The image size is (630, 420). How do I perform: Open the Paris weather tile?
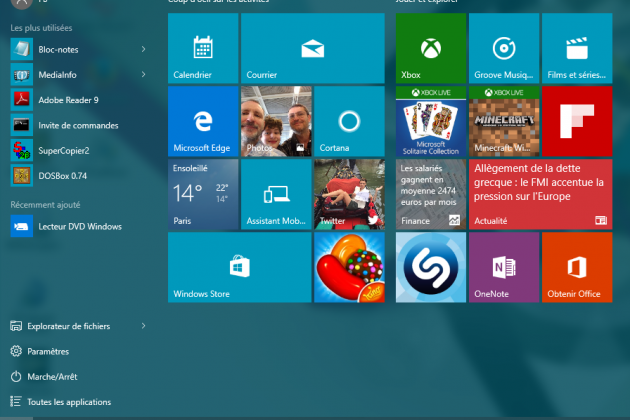coord(203,194)
